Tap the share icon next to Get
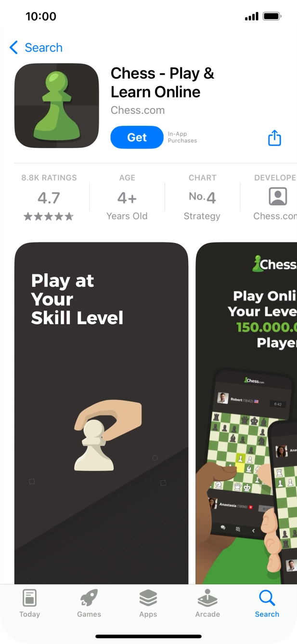 274,138
